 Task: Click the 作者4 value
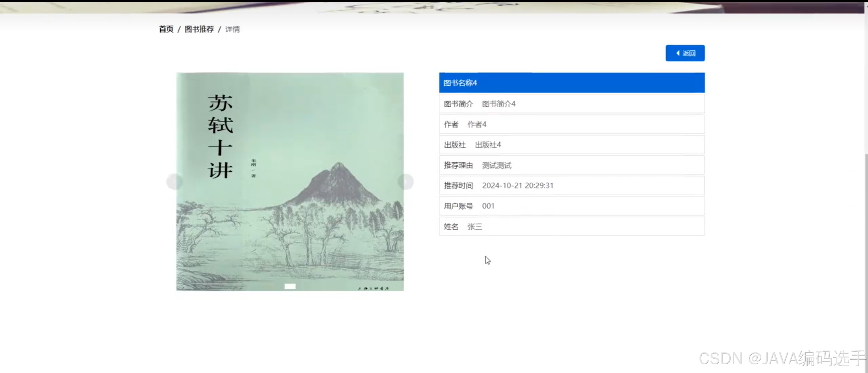(477, 125)
